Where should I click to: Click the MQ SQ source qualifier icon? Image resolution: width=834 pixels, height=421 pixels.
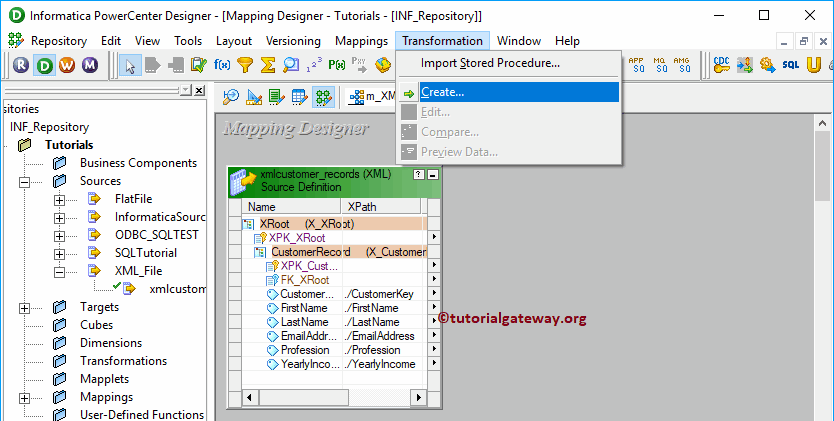tap(660, 65)
